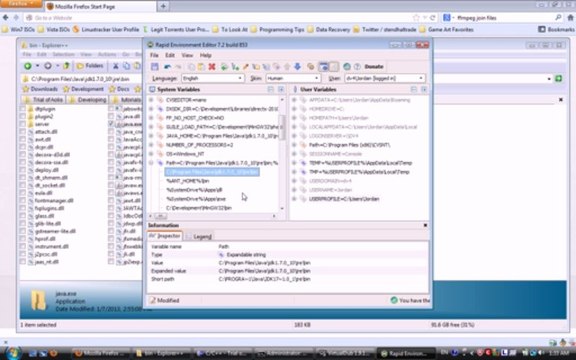The width and height of the screenshot is (576, 360).
Task: Tick the eula.dll checkbox
Action: click(x=23, y=193)
